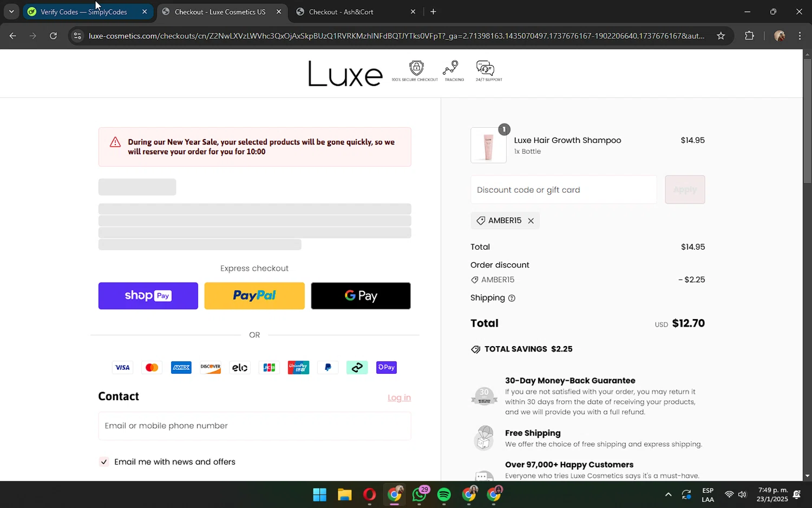Open the ESP LAA language switcher
This screenshot has height=508, width=812.
(708, 495)
